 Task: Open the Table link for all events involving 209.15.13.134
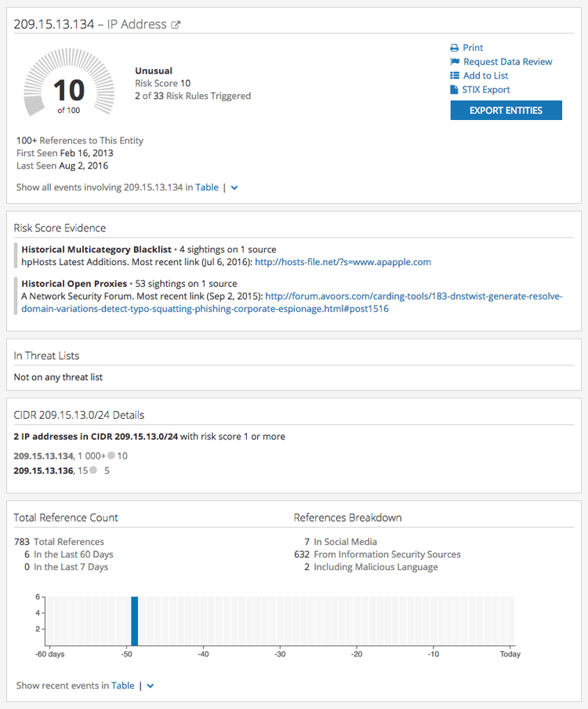tap(207, 187)
